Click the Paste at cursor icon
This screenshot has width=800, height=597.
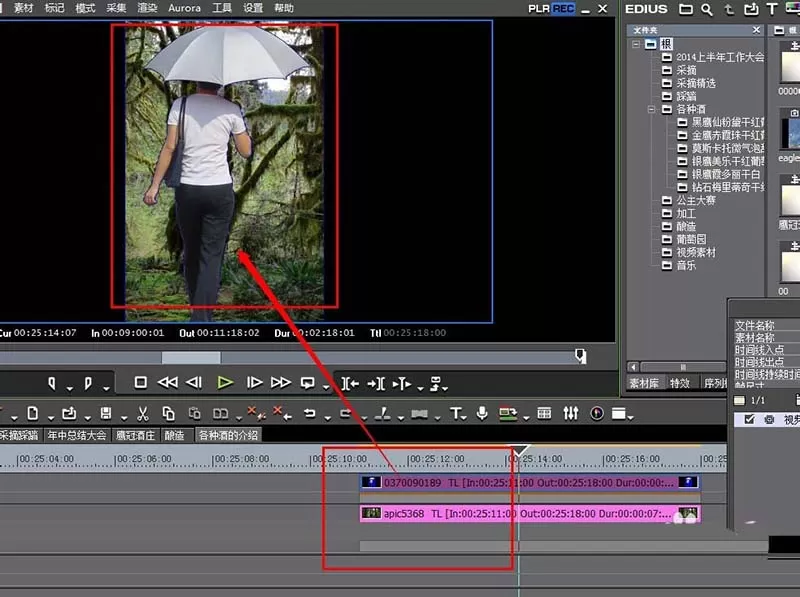point(194,413)
